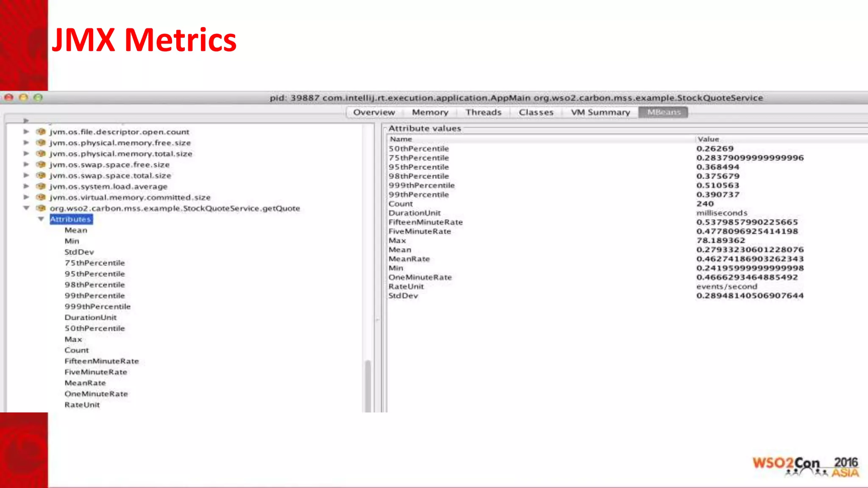The width and height of the screenshot is (868, 488).
Task: Expand jvm.os.file.descriptor.open.count node
Action: pyautogui.click(x=26, y=132)
